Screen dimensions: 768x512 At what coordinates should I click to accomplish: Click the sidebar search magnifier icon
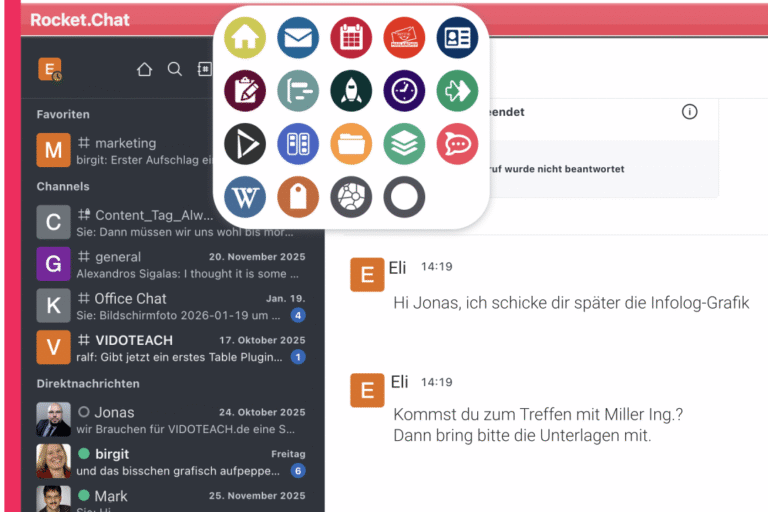(174, 69)
